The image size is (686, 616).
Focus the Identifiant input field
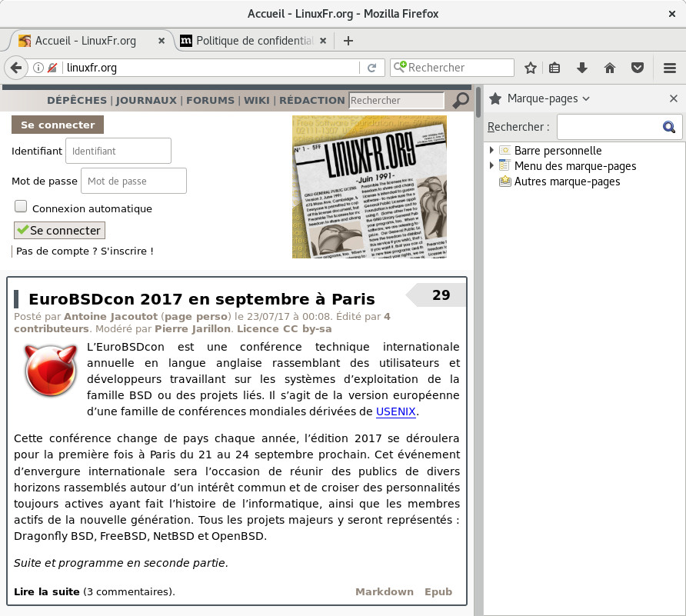(x=118, y=151)
